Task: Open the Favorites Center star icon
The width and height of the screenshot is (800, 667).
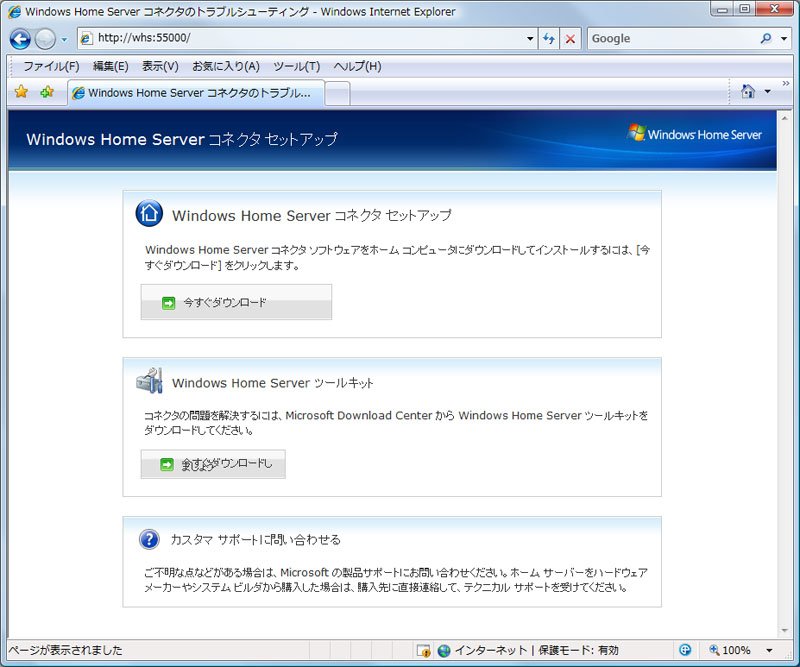Action: (x=21, y=92)
